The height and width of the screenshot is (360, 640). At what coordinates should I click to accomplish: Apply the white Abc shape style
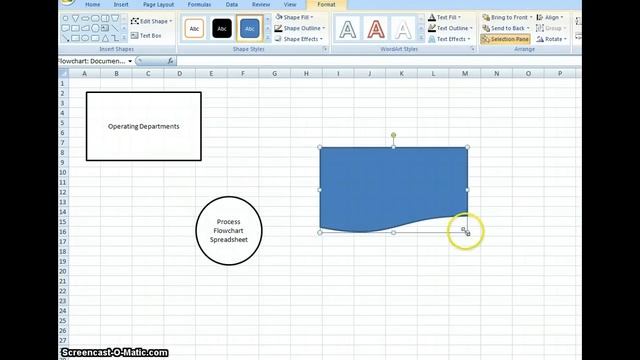[194, 29]
